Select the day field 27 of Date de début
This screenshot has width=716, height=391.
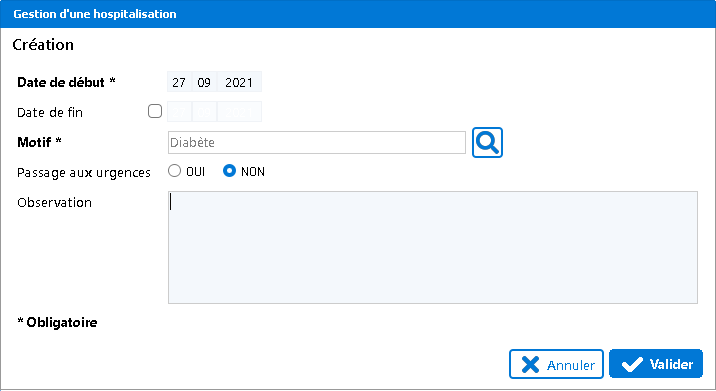179,82
